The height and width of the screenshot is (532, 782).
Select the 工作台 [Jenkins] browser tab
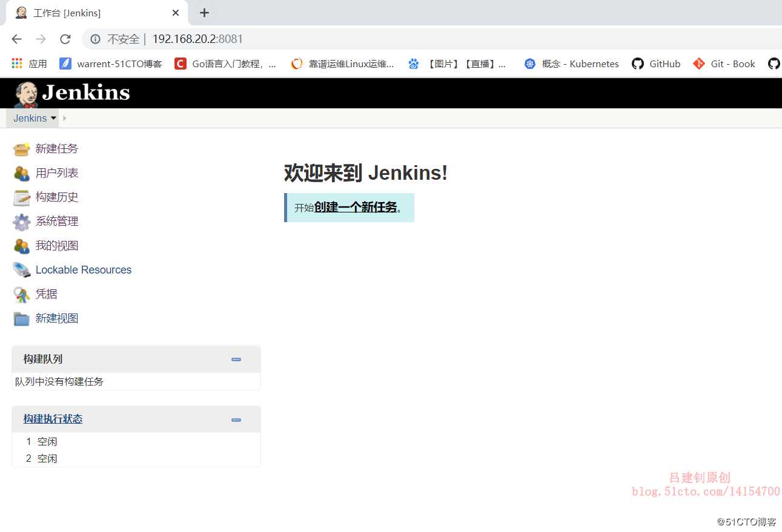coord(97,13)
